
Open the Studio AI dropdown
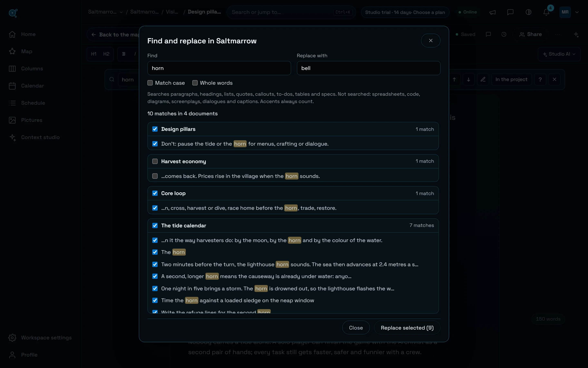[x=559, y=54]
